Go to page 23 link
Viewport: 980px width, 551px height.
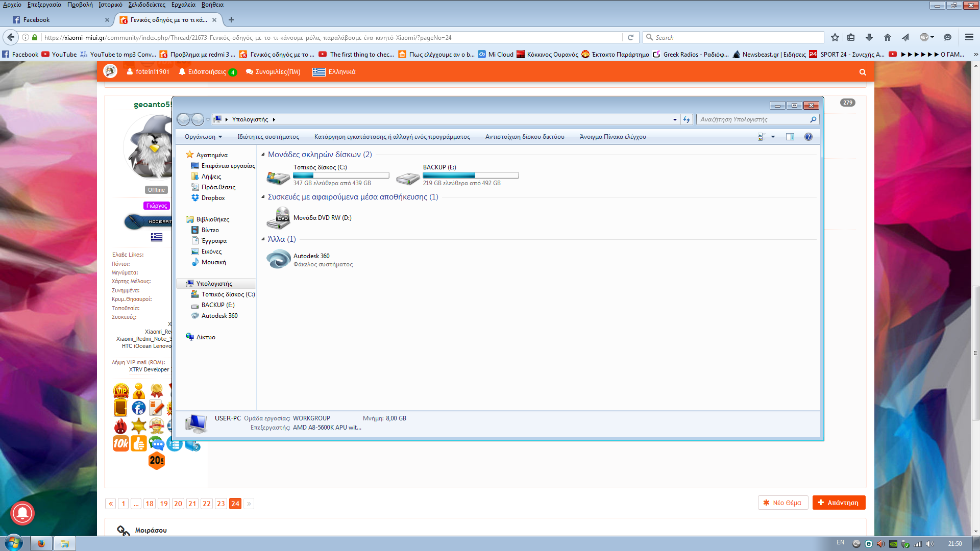click(220, 504)
